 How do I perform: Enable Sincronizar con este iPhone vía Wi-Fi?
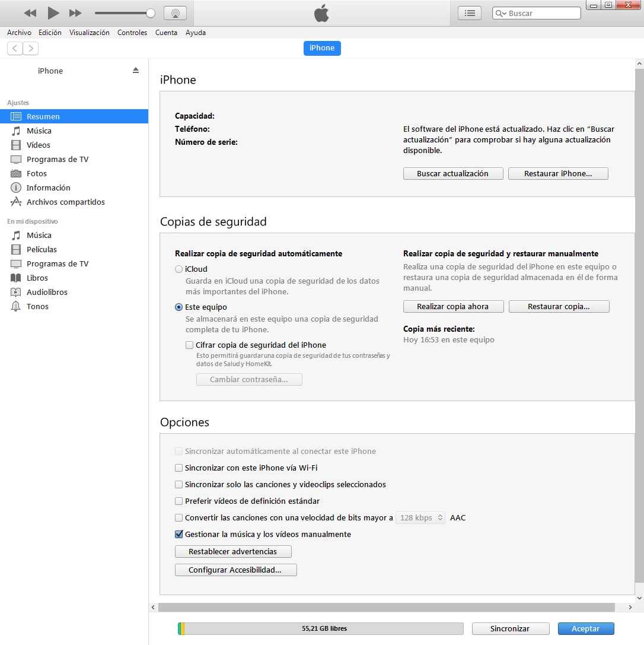tap(179, 468)
